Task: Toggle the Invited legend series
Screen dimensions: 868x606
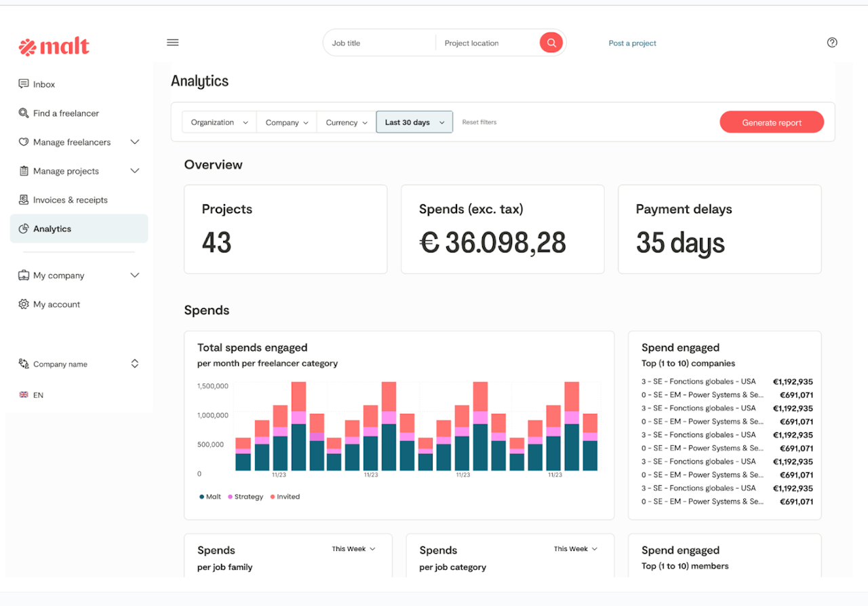Action: tap(285, 497)
